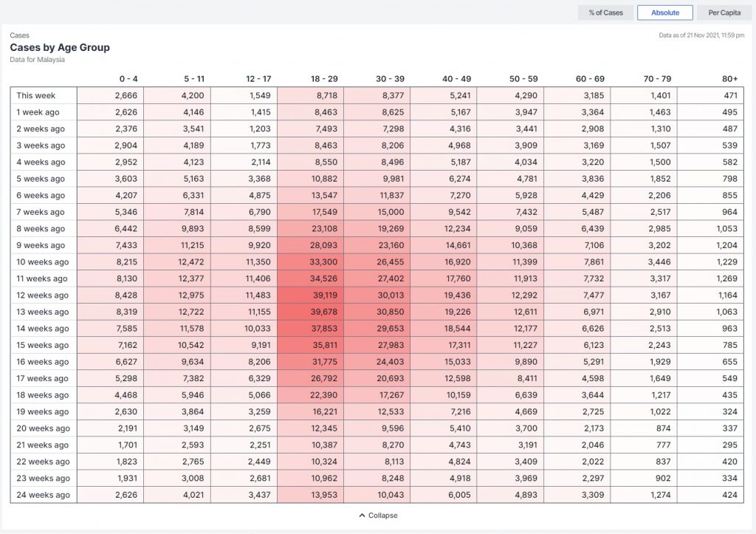Viewport: 756px width, 534px height.
Task: Click the 0 - 4 column header
Action: click(x=128, y=79)
